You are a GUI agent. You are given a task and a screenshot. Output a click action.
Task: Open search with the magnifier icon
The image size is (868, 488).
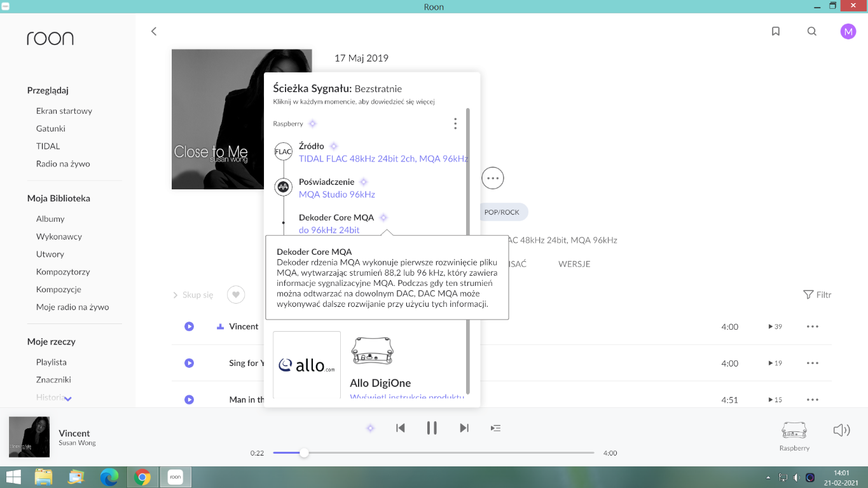pyautogui.click(x=812, y=31)
